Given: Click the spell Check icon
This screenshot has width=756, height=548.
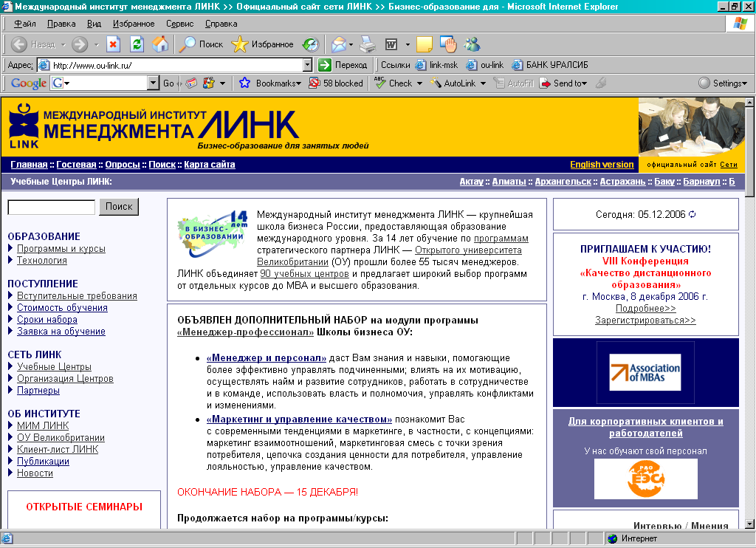Looking at the screenshot, I should pos(380,83).
